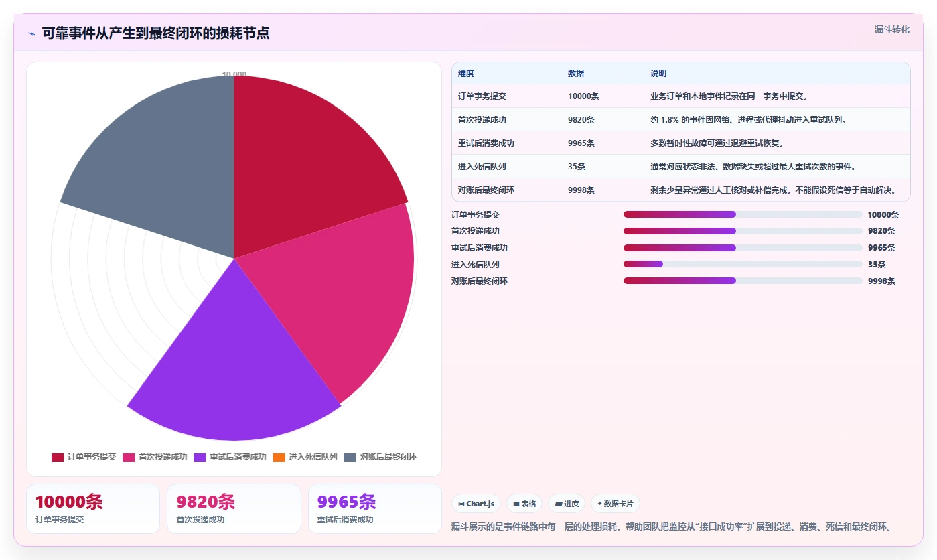This screenshot has width=937, height=560.
Task: Select the 10000条 订单事务提交 data card
Action: coord(93,508)
